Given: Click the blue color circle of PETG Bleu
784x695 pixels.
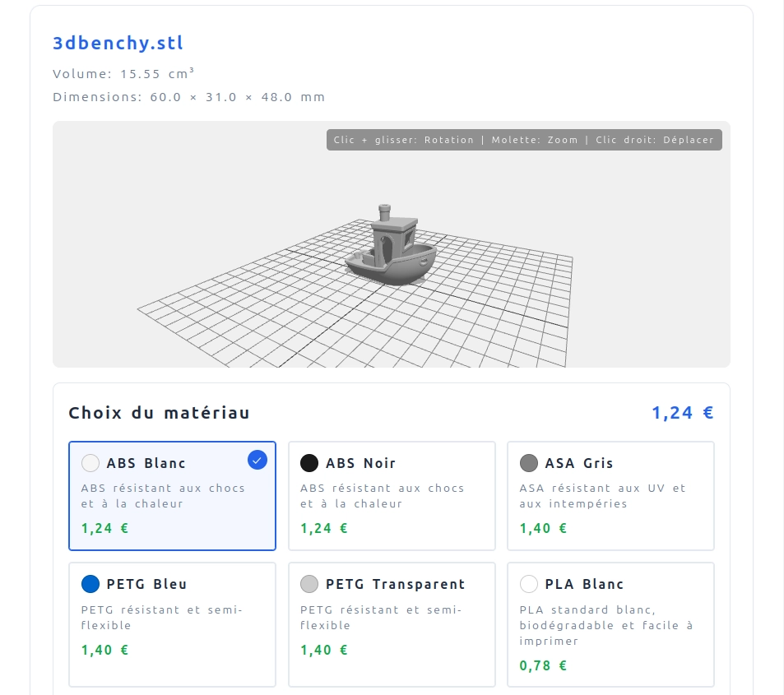Looking at the screenshot, I should tap(90, 584).
